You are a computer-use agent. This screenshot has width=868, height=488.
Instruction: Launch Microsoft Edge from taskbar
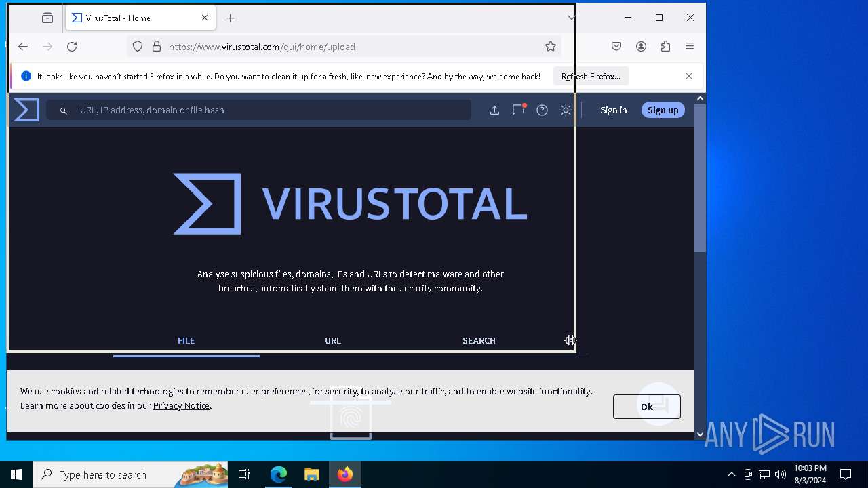pyautogui.click(x=279, y=474)
